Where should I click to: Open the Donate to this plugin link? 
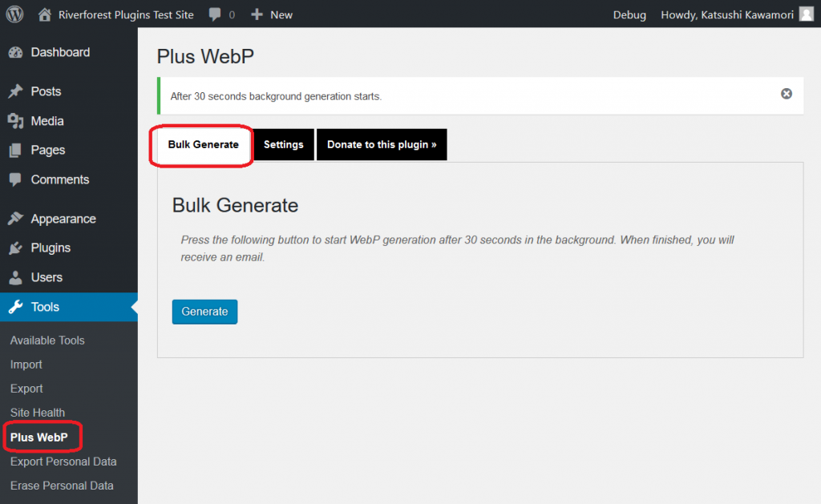click(382, 145)
